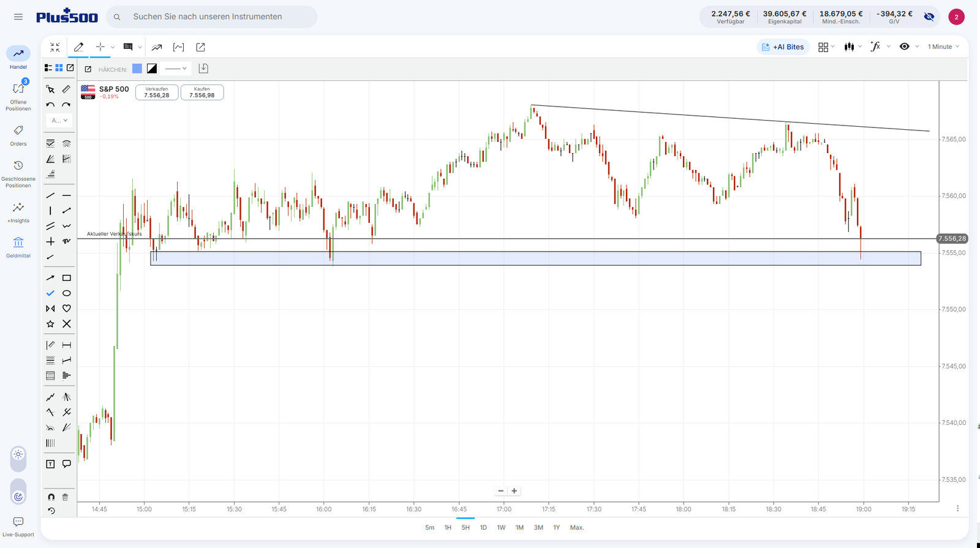The width and height of the screenshot is (980, 548).
Task: Switch drawing toolbar to list layout
Action: click(x=48, y=68)
